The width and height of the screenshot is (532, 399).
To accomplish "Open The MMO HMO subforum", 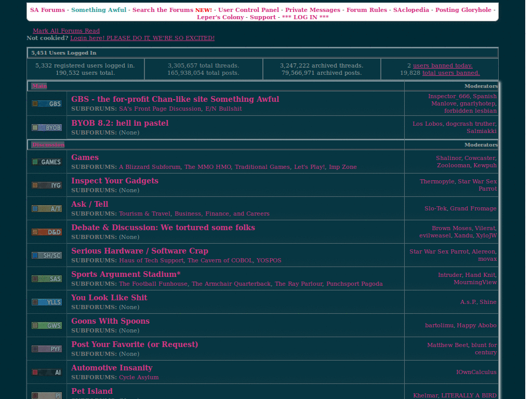I will [x=208, y=167].
